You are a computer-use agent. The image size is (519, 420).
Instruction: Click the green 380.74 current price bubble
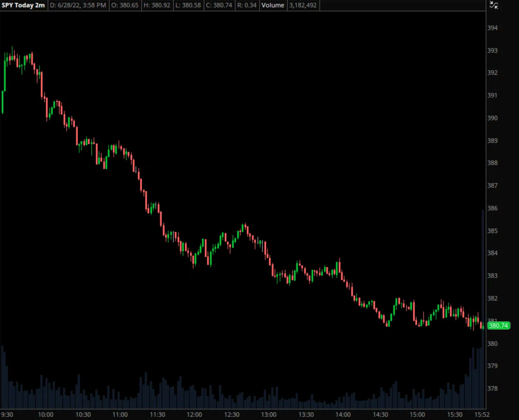coord(498,325)
